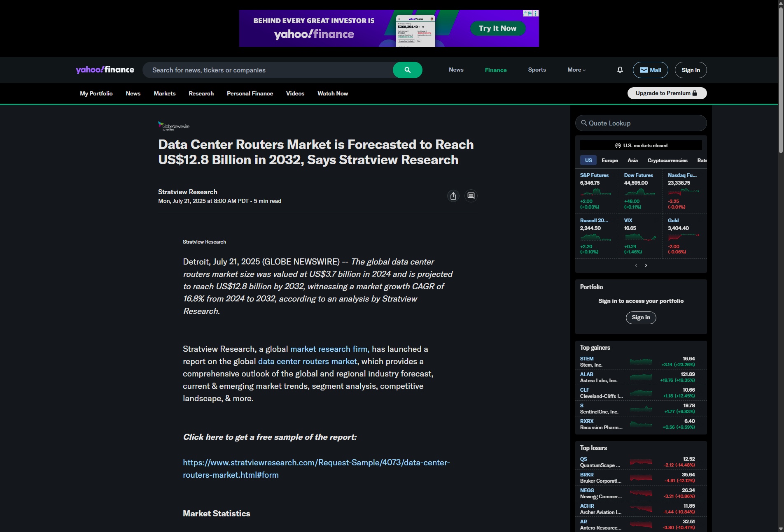
Task: Open data center routers market link
Action: click(307, 361)
